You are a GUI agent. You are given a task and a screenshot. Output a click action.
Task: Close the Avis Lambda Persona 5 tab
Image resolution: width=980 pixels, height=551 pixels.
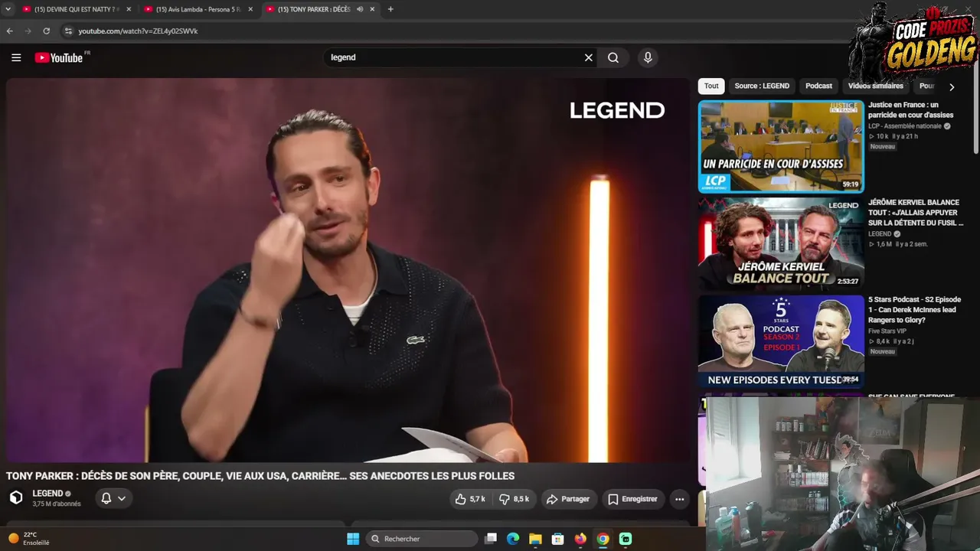[x=250, y=9]
